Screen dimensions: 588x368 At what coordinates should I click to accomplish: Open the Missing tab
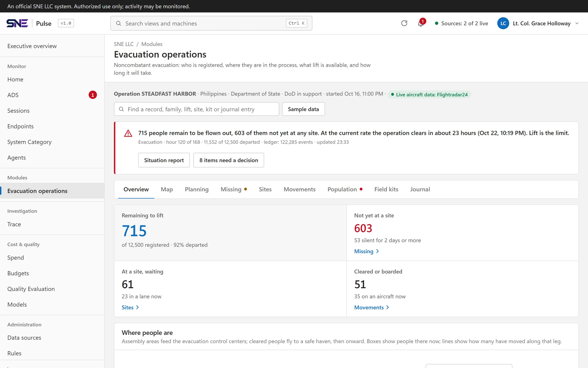234,189
